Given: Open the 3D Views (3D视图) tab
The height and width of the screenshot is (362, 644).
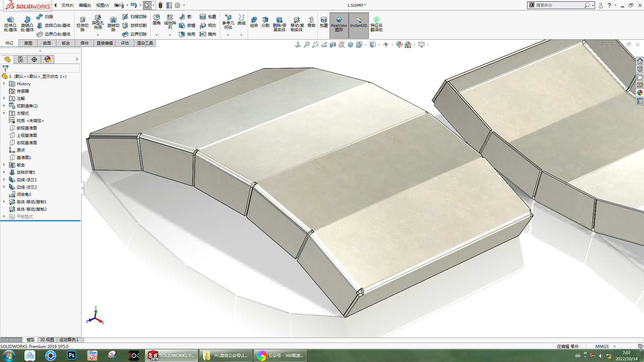Looking at the screenshot, I should pyautogui.click(x=47, y=340).
